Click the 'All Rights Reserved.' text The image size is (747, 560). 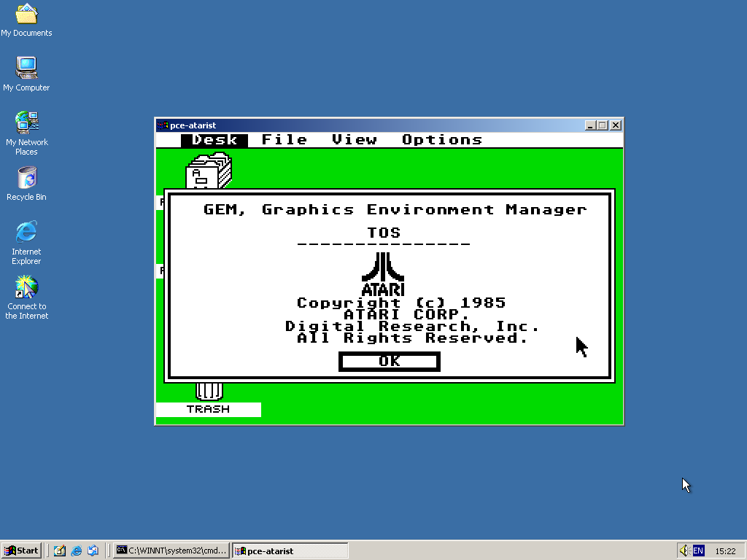[x=413, y=338]
